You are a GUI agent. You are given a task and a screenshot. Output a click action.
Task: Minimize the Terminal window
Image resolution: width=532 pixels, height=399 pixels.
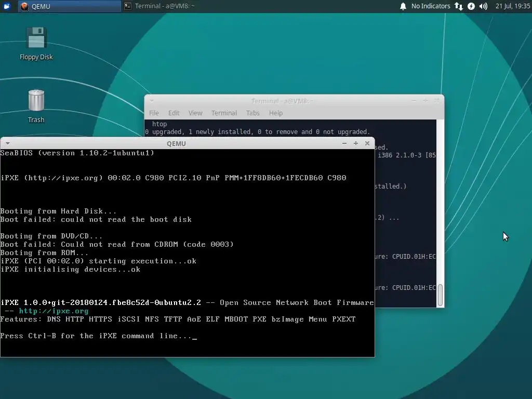(x=414, y=101)
